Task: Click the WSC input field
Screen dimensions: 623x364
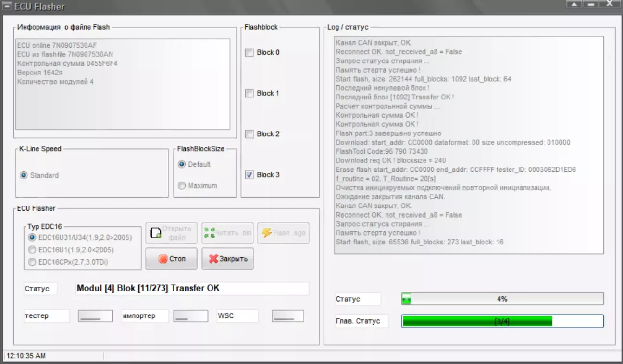Action: point(287,316)
